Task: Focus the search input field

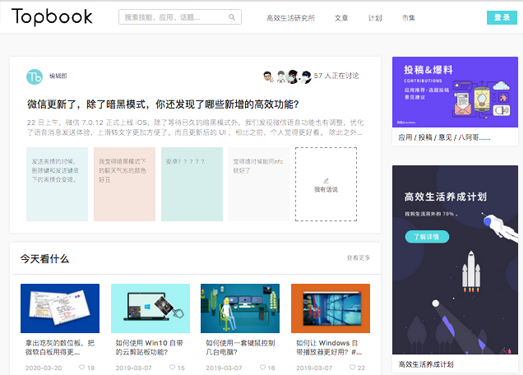Action: [x=180, y=17]
